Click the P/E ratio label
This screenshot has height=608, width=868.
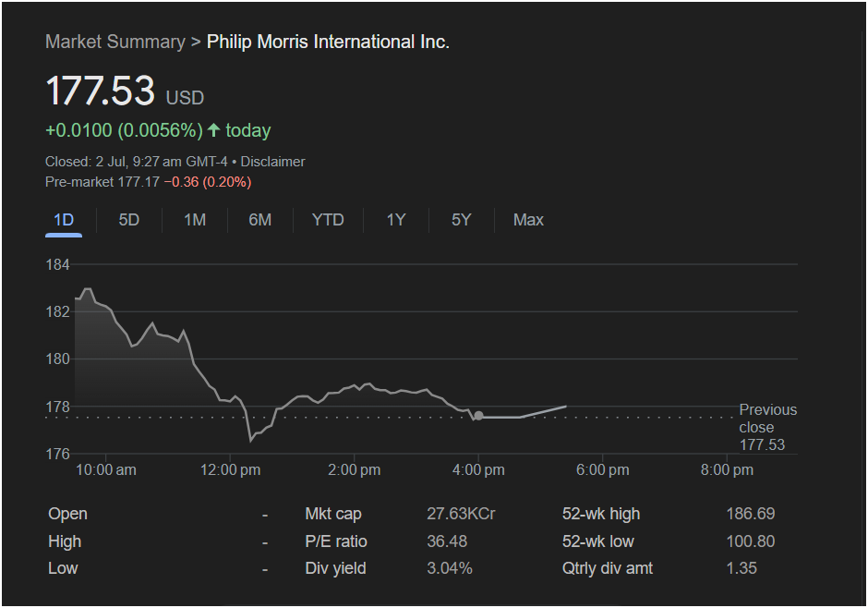[336, 541]
